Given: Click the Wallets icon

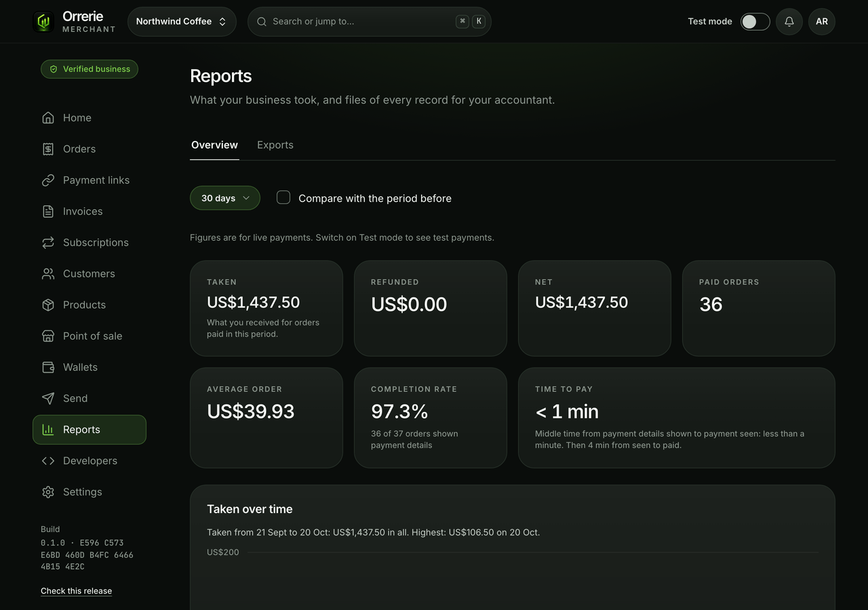Looking at the screenshot, I should tap(48, 367).
